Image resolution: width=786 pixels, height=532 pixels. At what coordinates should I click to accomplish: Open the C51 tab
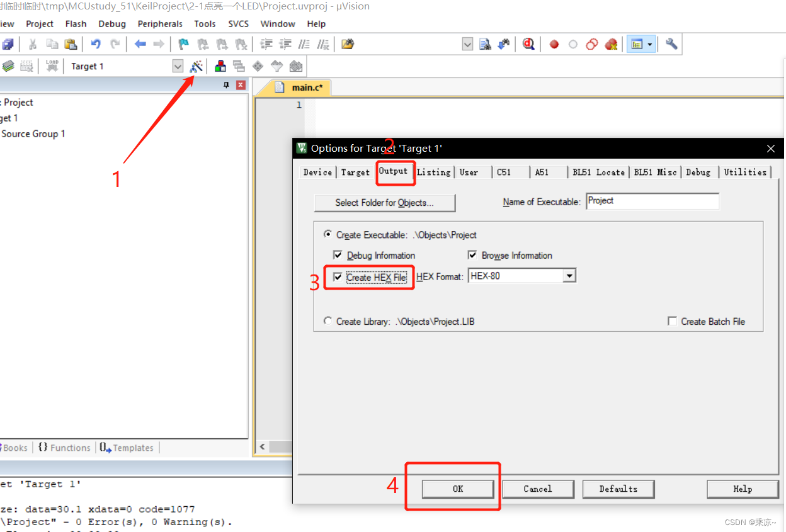(504, 173)
